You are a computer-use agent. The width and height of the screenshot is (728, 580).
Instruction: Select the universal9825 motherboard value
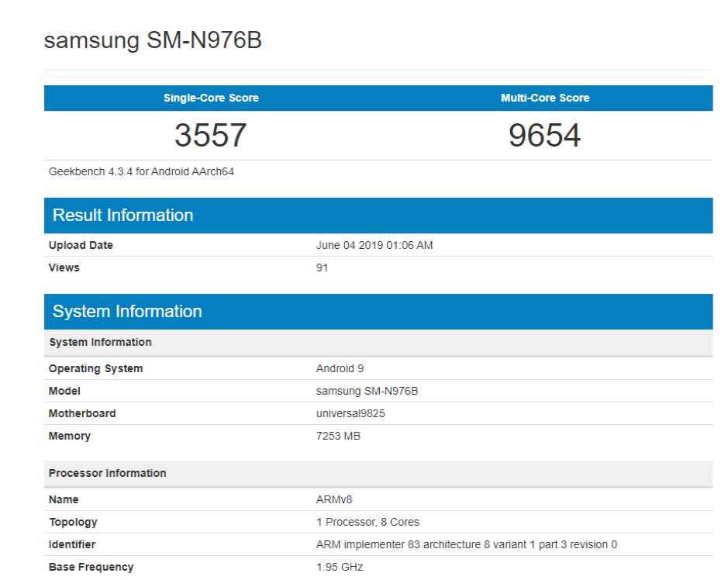[x=350, y=413]
